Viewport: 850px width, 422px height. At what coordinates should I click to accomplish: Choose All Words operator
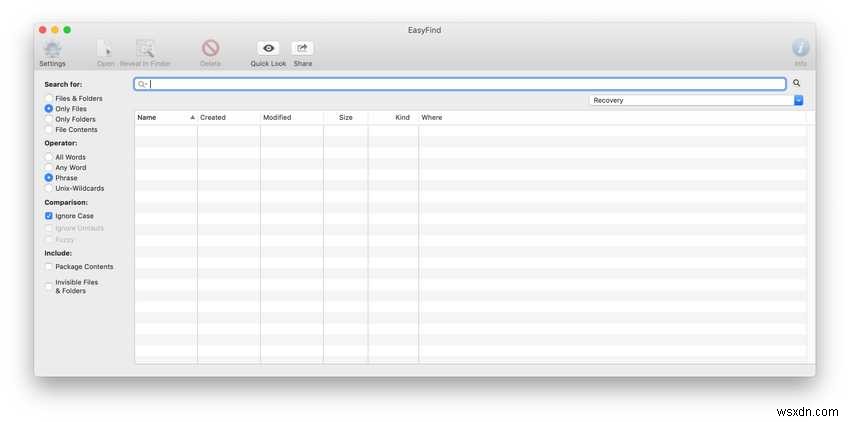point(49,157)
